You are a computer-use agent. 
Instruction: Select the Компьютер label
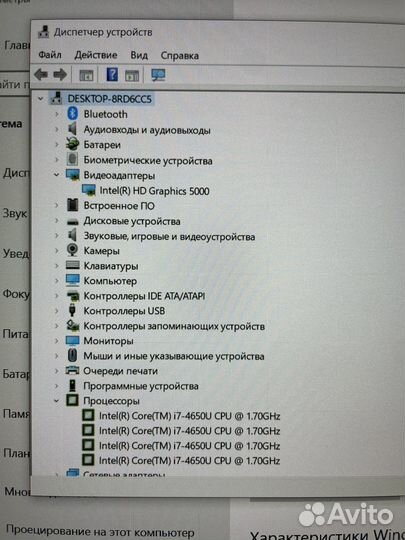tap(110, 281)
